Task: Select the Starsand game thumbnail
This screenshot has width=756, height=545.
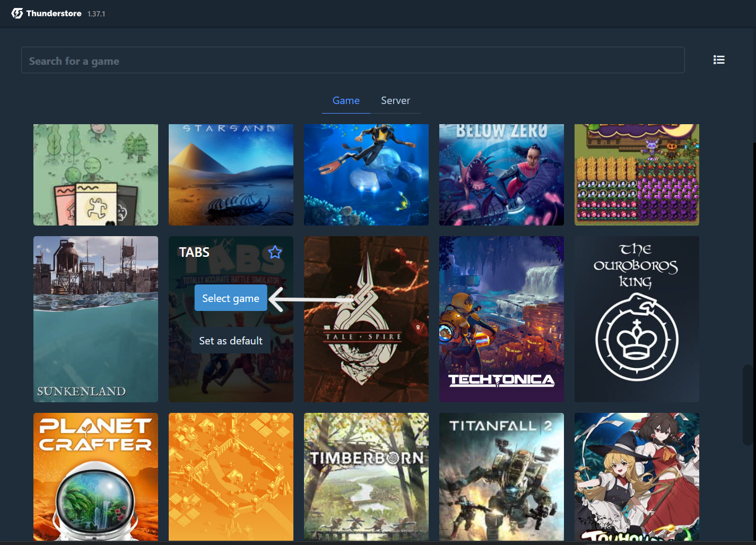Action: pyautogui.click(x=231, y=175)
